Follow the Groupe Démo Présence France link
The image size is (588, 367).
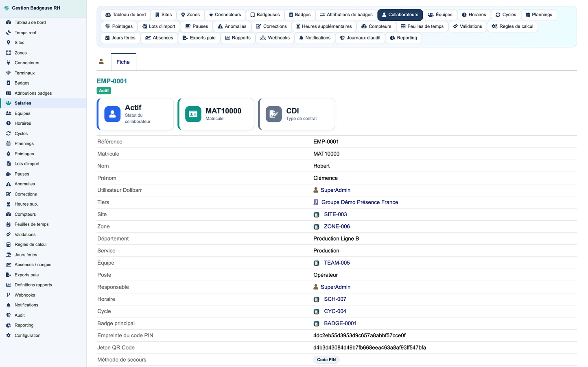pos(360,202)
